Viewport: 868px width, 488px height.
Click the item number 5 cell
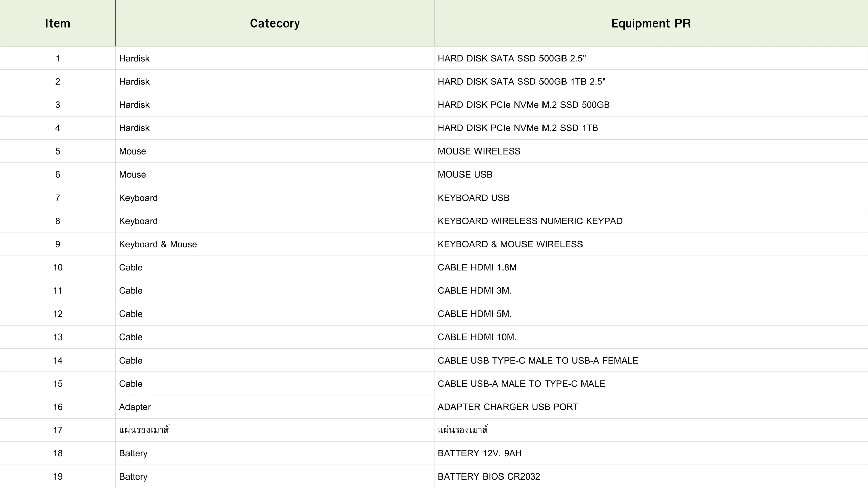coord(58,151)
